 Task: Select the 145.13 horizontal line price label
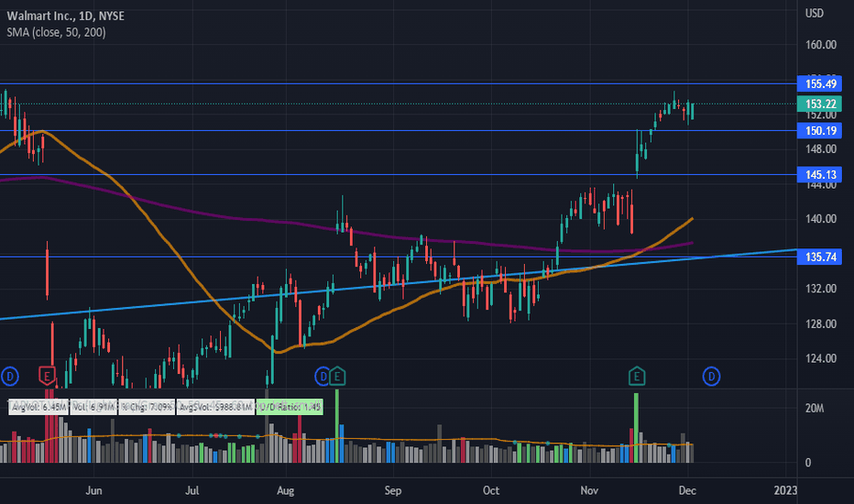point(820,175)
